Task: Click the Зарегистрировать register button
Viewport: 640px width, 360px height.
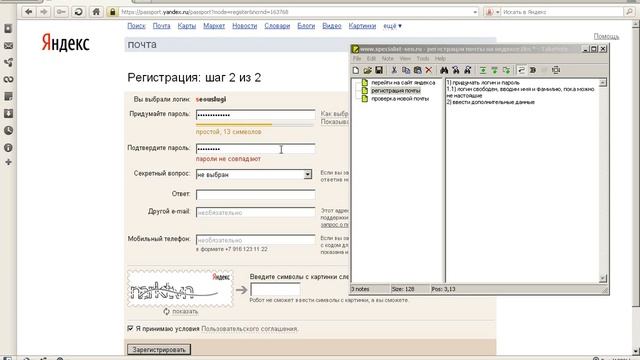Action: [159, 349]
